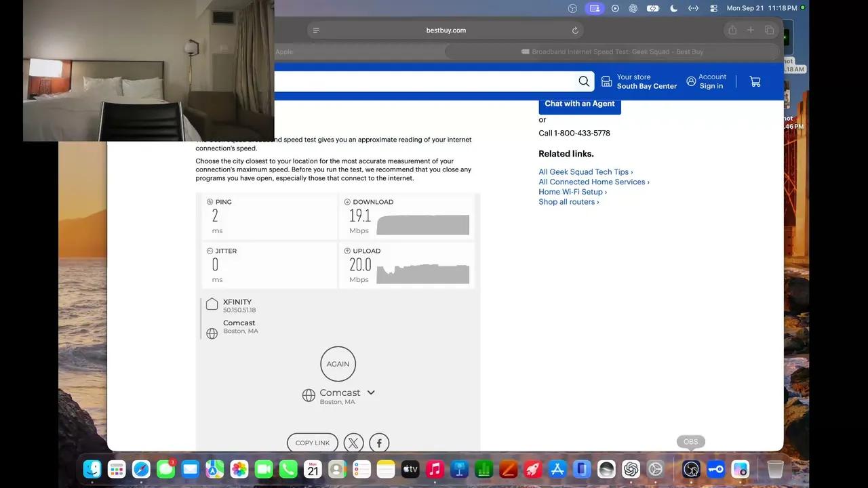Screen dimensions: 868x488
Task: Click the COPY LINK button
Action: [313, 443]
